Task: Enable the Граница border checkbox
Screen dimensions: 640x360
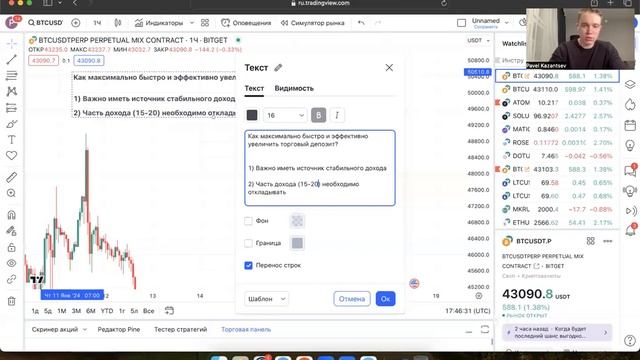Action: tap(248, 243)
